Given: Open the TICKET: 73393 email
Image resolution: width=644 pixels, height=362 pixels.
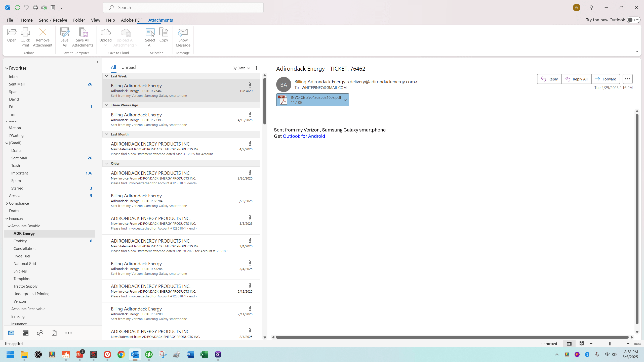Looking at the screenshot, I should click(181, 120).
